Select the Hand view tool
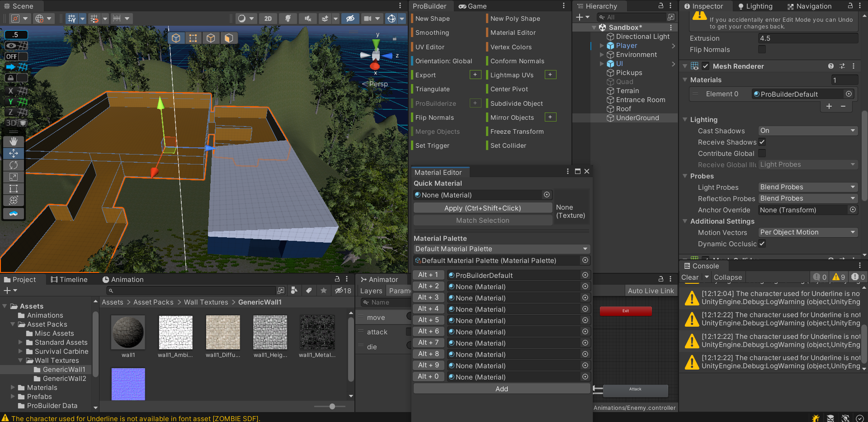 point(14,141)
